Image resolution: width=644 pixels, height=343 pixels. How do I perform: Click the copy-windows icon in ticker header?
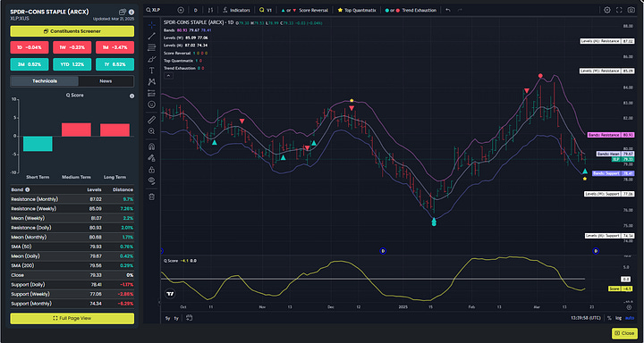point(123,12)
